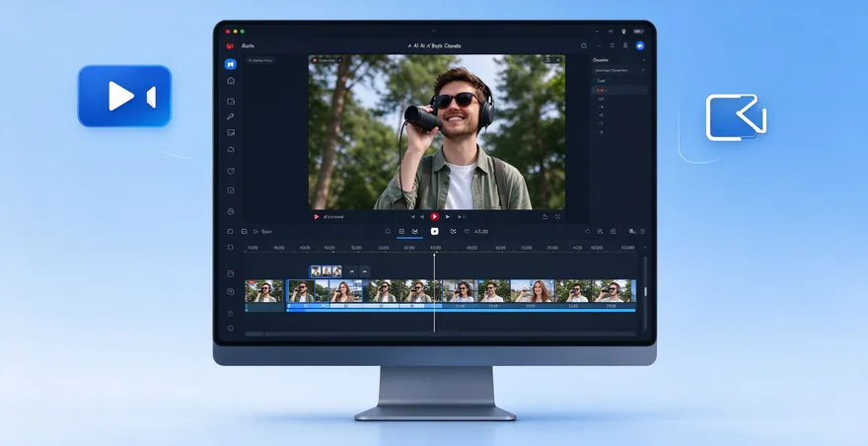Step forward one frame in playback controls

coord(447,217)
